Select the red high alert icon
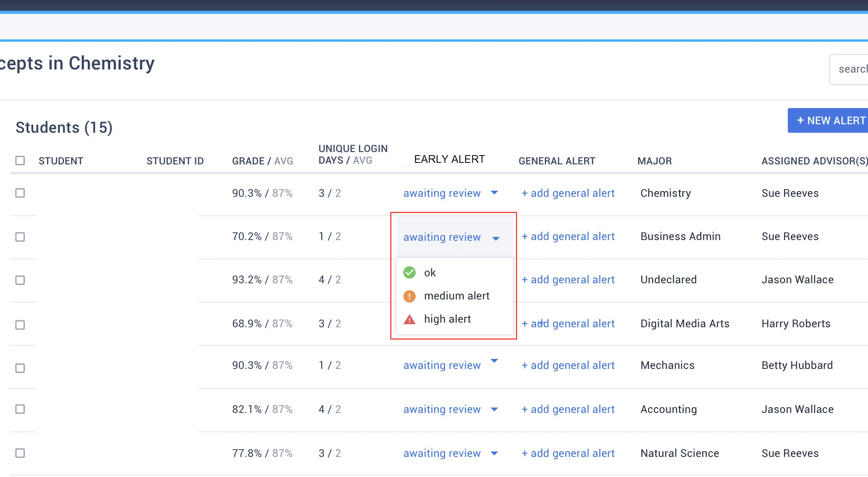 click(x=409, y=319)
